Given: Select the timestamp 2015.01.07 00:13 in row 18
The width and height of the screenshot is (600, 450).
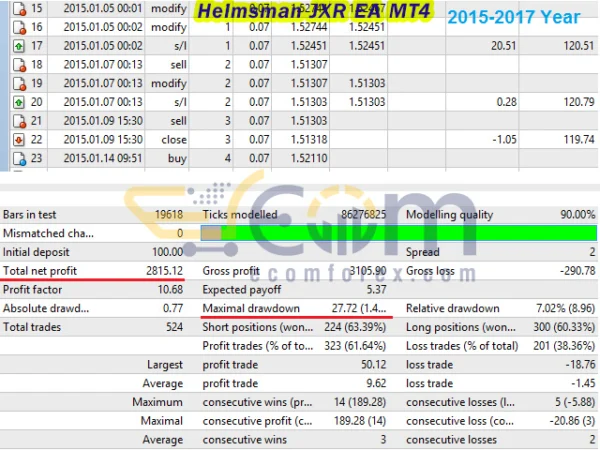Looking at the screenshot, I should (x=103, y=64).
